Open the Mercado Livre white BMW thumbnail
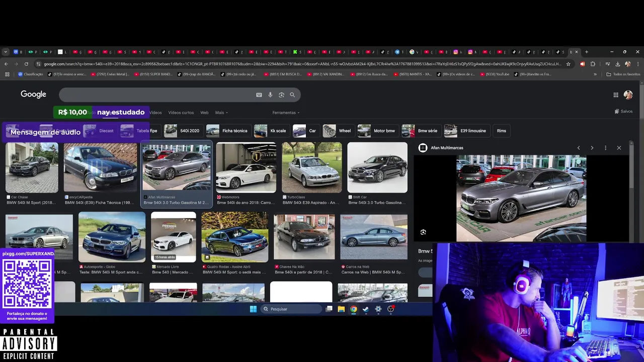Viewport: 644px width, 362px height. tap(174, 237)
